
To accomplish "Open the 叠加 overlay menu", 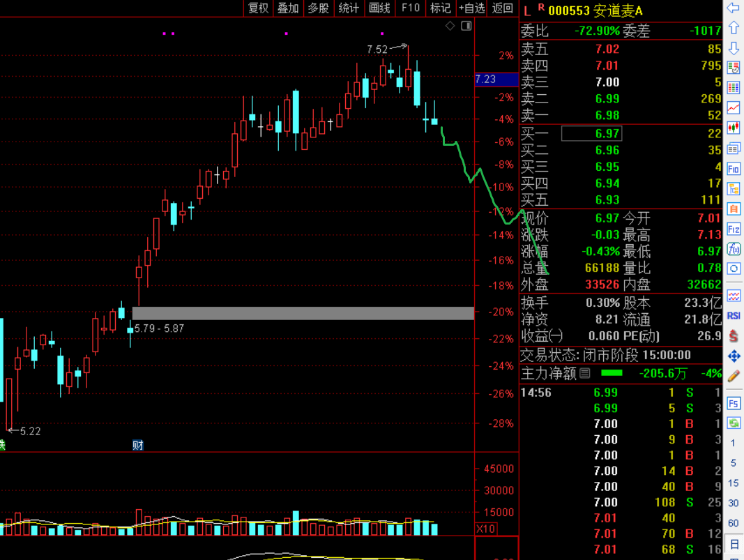I will (288, 8).
